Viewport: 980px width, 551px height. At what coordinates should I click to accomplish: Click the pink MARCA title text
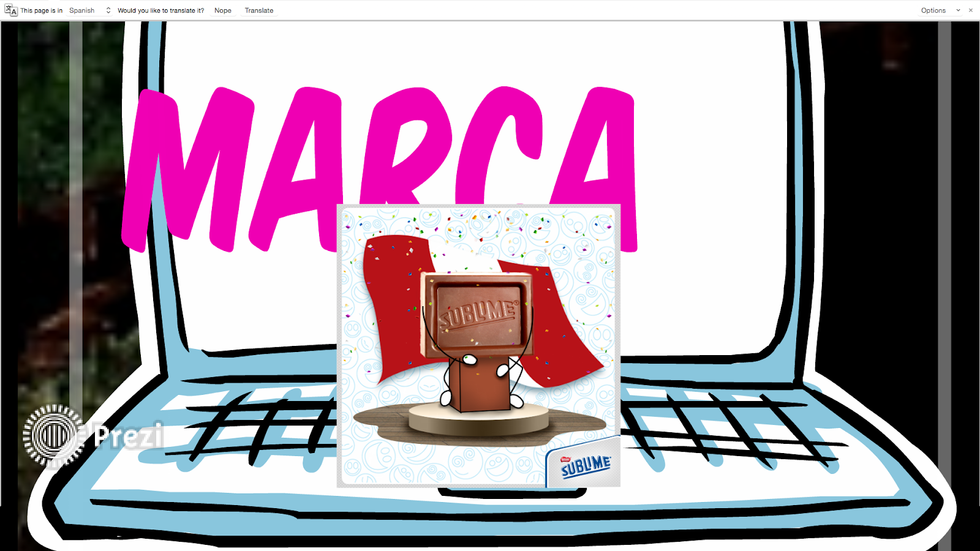tap(380, 168)
